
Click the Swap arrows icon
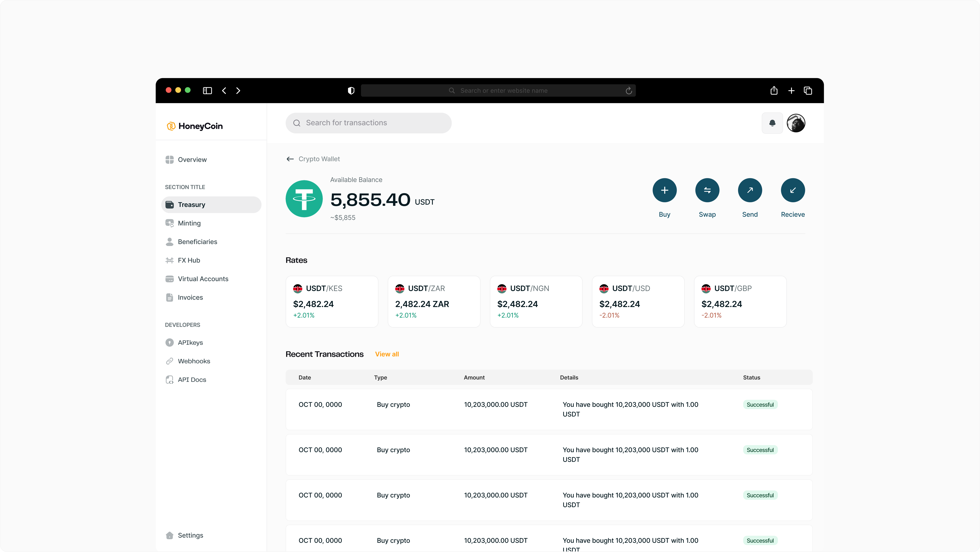(x=707, y=190)
